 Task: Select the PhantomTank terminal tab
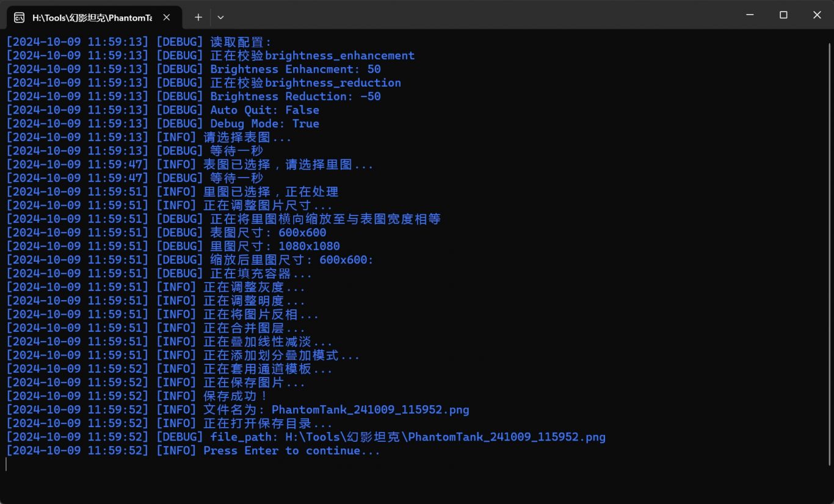(94, 17)
